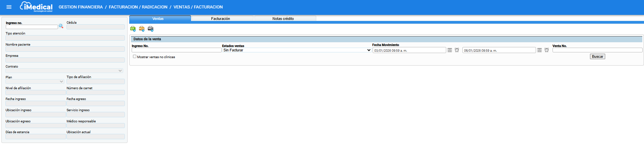Click the green QX toolbar icon
The height and width of the screenshot is (145, 644).
[133, 29]
